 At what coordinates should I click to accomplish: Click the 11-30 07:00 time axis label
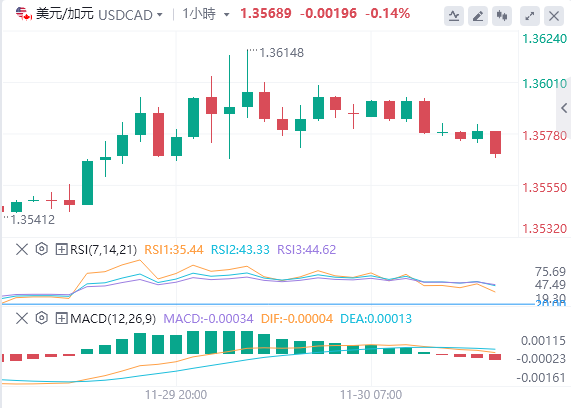pyautogui.click(x=371, y=395)
